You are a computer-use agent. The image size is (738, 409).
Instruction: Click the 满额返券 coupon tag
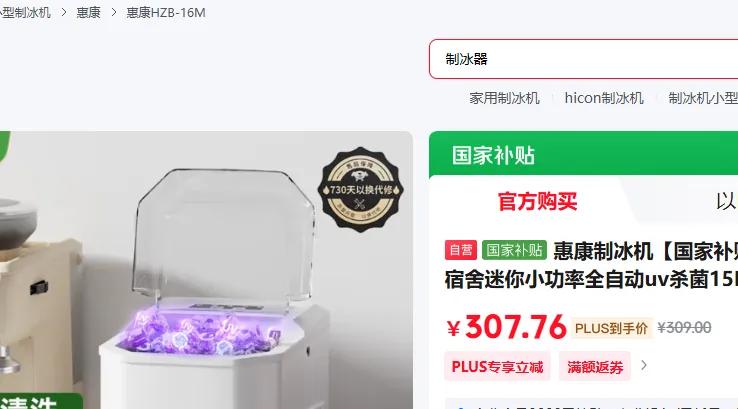tap(595, 366)
